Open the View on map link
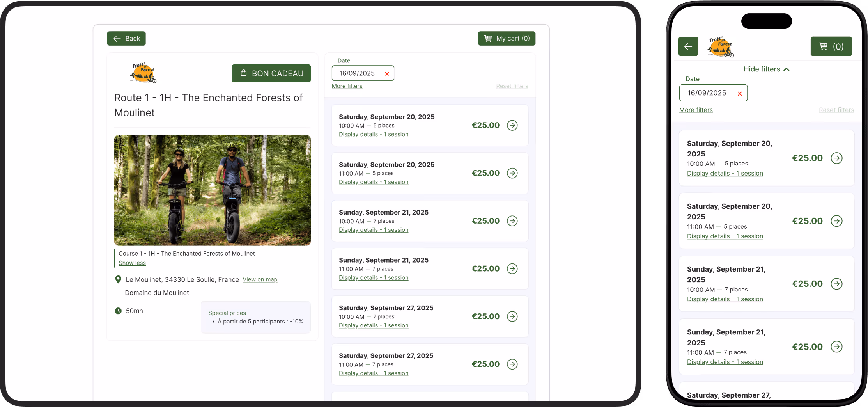Screen dimensions: 868x407 pyautogui.click(x=260, y=280)
